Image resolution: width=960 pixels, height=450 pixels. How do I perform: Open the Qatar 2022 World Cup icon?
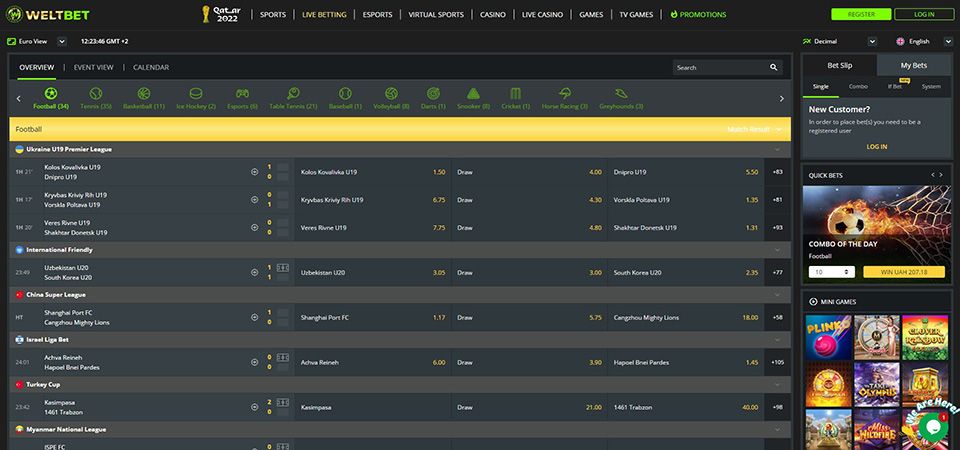pyautogui.click(x=222, y=14)
